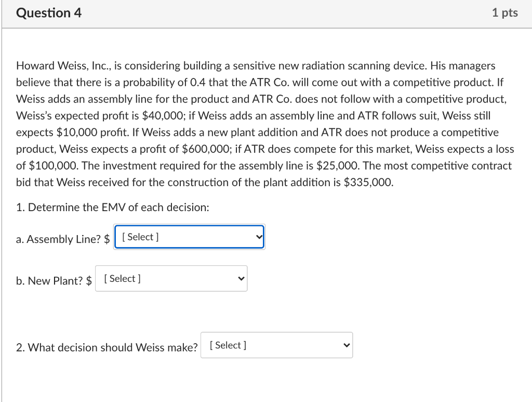The width and height of the screenshot is (532, 402).
Task: Click the 'b. New Plant?' label
Action: click(50, 281)
